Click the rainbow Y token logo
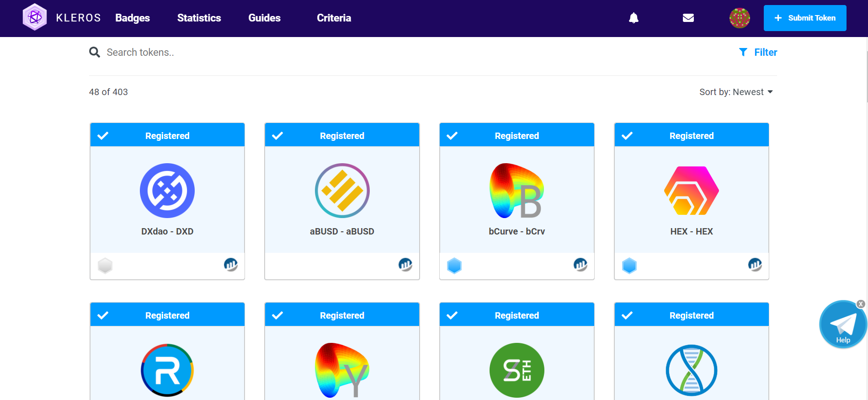868x400 pixels. click(x=342, y=370)
